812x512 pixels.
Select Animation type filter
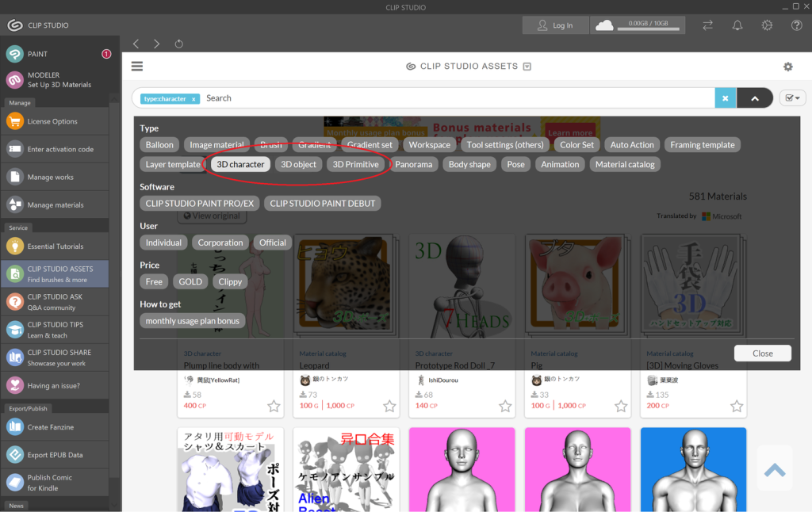pyautogui.click(x=560, y=164)
